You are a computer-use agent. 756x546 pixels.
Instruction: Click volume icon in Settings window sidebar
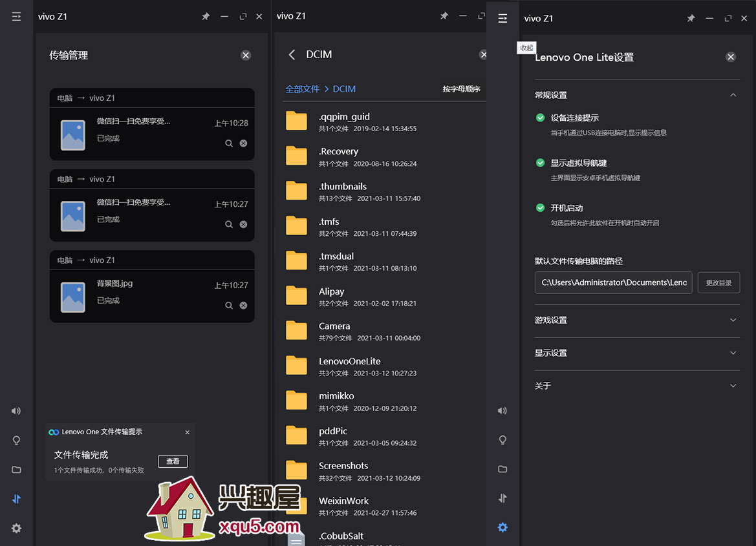point(502,410)
